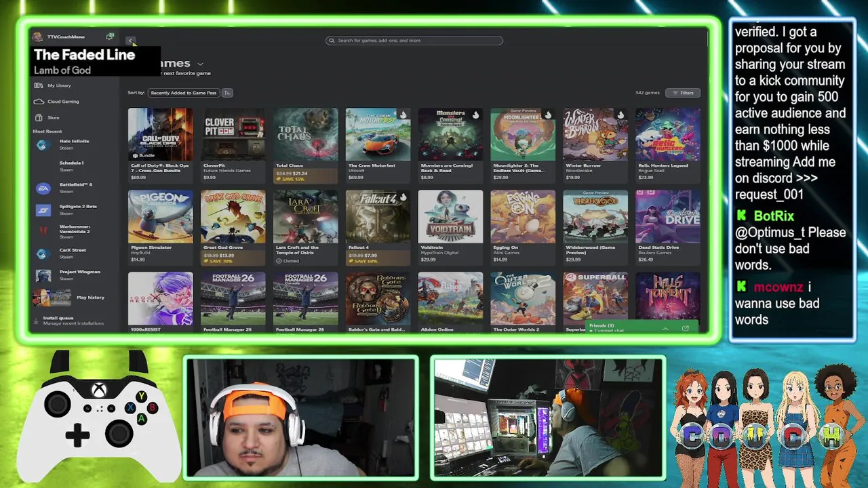
Task: Click the Vermintide 2 red icon
Action: click(43, 231)
